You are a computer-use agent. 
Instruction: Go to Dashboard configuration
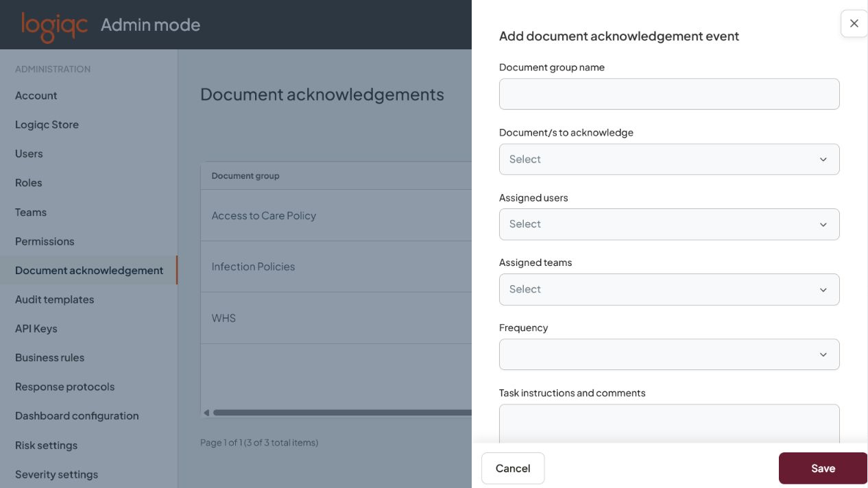pyautogui.click(x=77, y=416)
